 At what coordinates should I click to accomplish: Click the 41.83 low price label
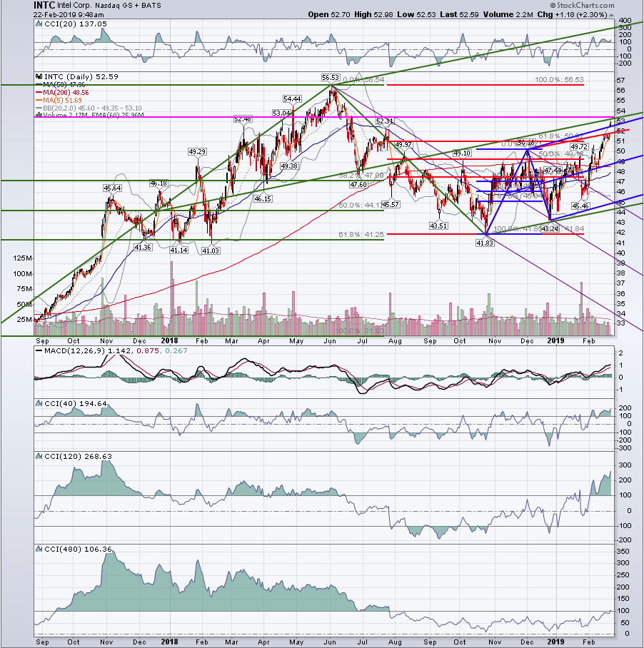pyautogui.click(x=485, y=243)
